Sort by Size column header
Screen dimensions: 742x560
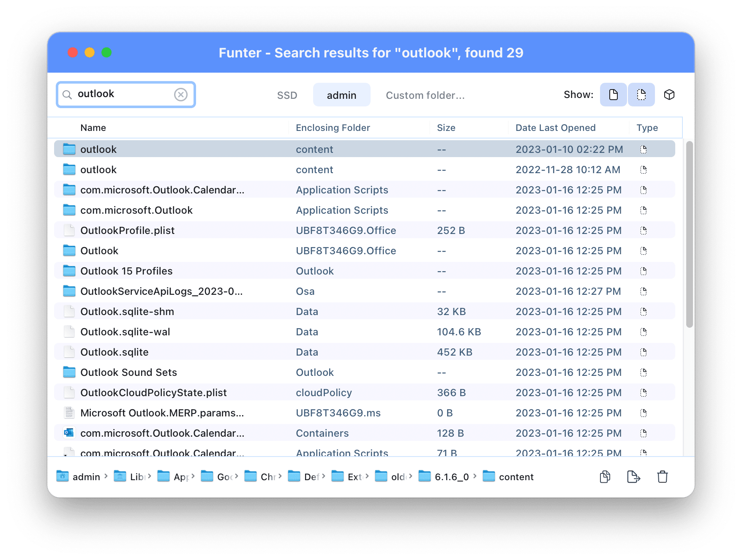446,128
